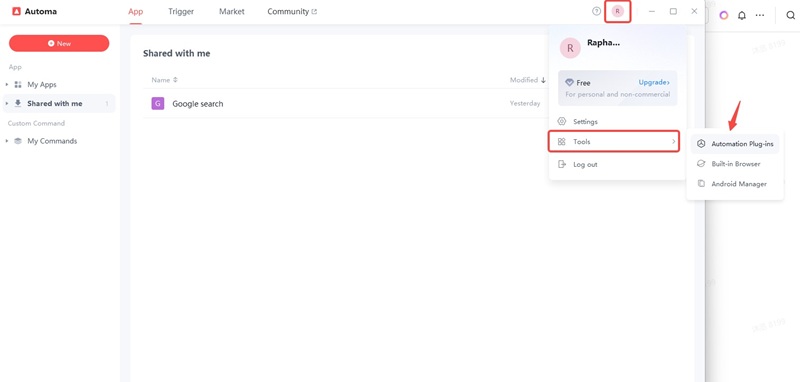Click the R profile avatar in title bar
This screenshot has width=800, height=382.
pos(618,11)
